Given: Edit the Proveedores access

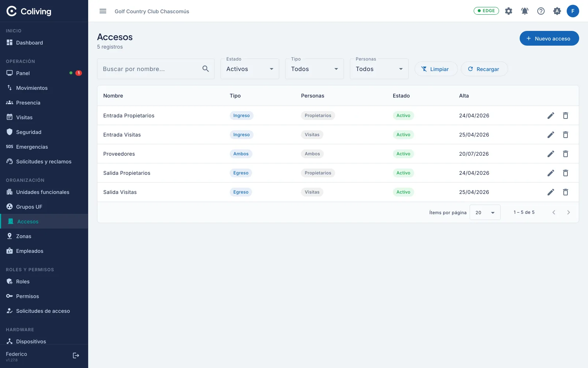Looking at the screenshot, I should click(x=551, y=154).
